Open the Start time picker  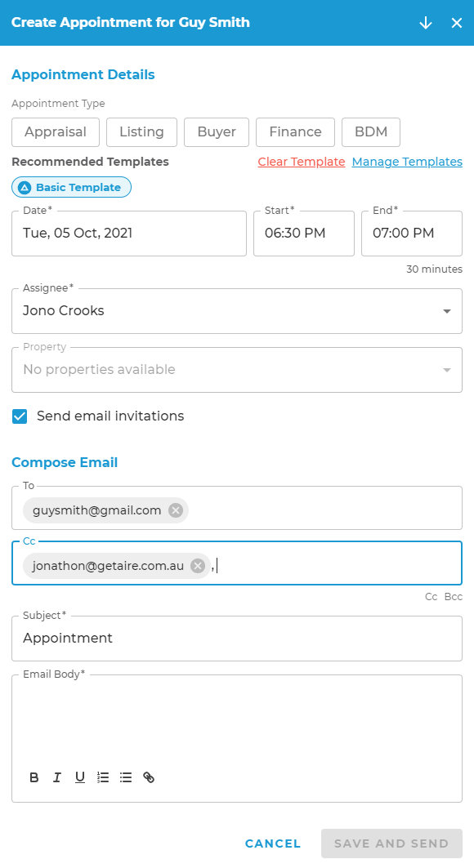[x=304, y=233]
